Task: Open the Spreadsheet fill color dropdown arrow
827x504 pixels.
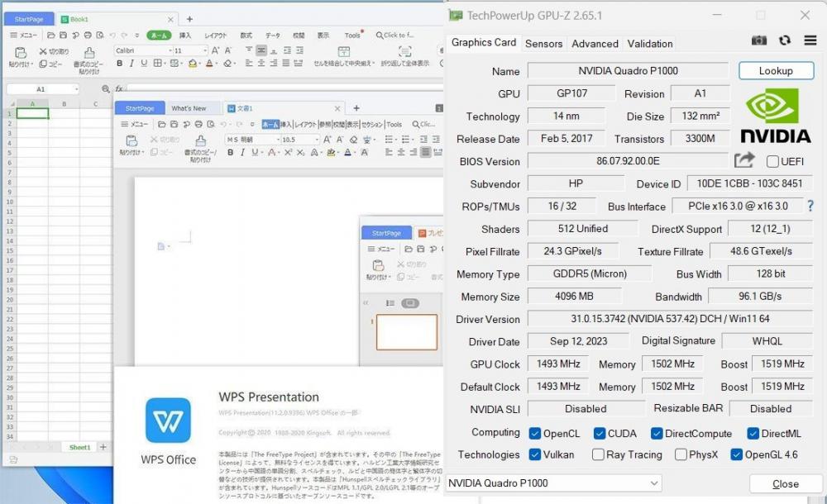Action: 200,64
